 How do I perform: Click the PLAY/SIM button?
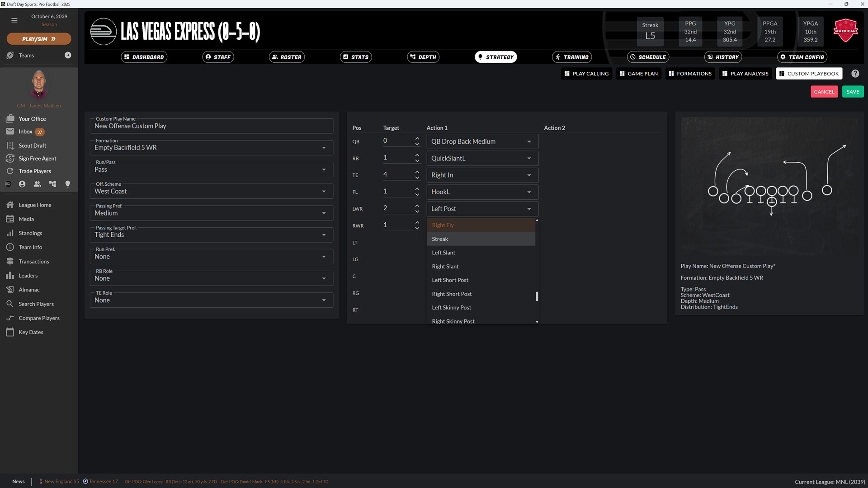38,39
